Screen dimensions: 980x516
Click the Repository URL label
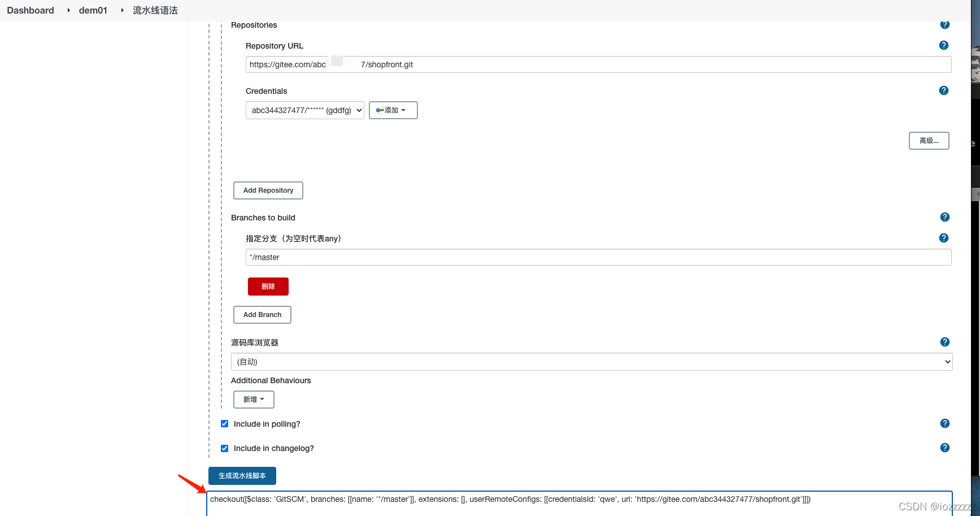tap(275, 46)
